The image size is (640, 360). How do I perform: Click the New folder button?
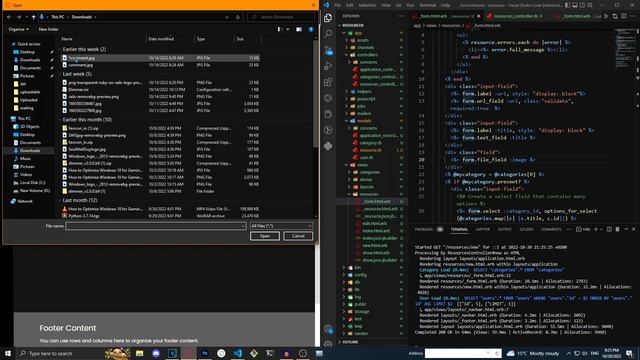49,29
